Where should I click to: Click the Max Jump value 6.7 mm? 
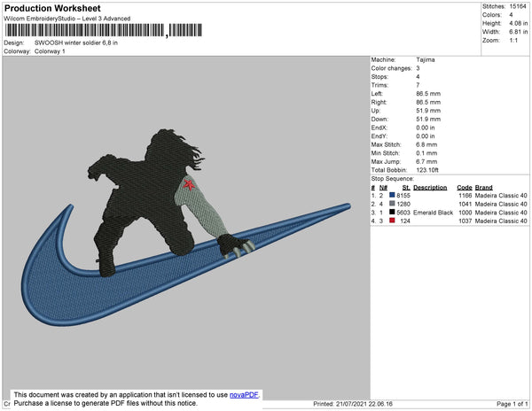[x=426, y=161]
